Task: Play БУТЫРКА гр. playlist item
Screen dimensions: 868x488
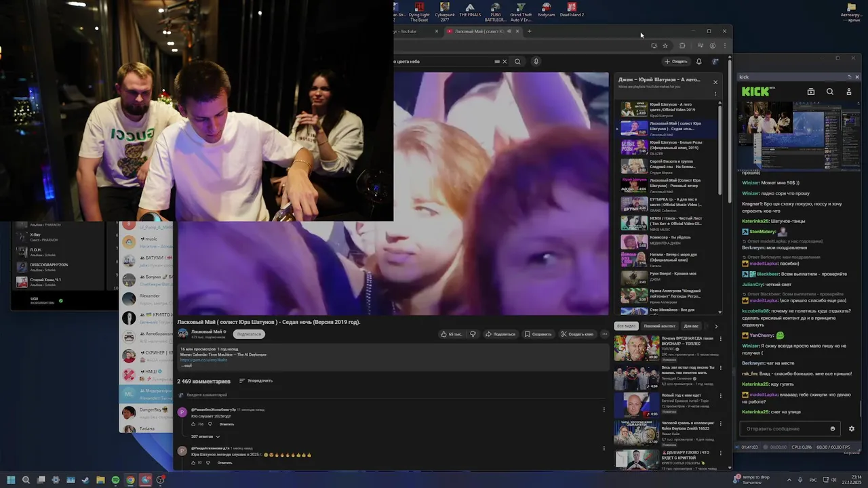Action: pos(668,204)
